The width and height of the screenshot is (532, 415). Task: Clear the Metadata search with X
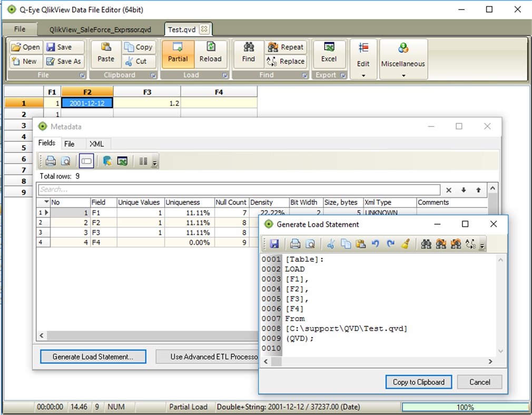(x=449, y=190)
